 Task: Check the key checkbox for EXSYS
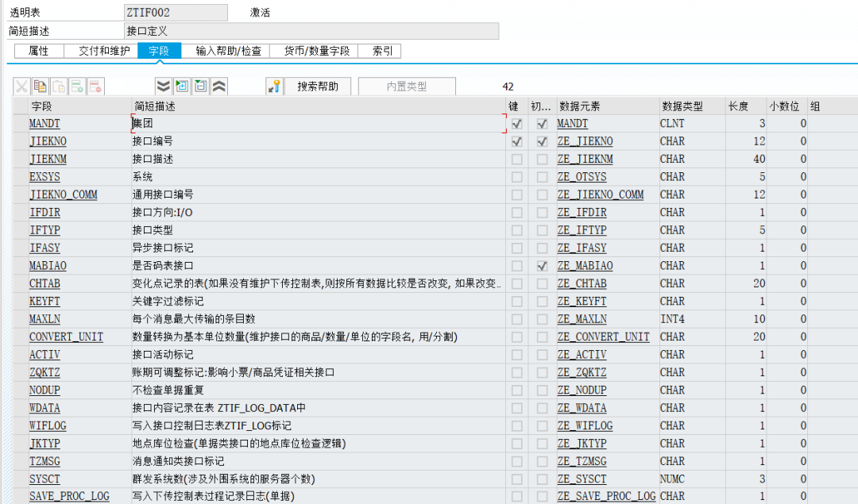tap(516, 177)
